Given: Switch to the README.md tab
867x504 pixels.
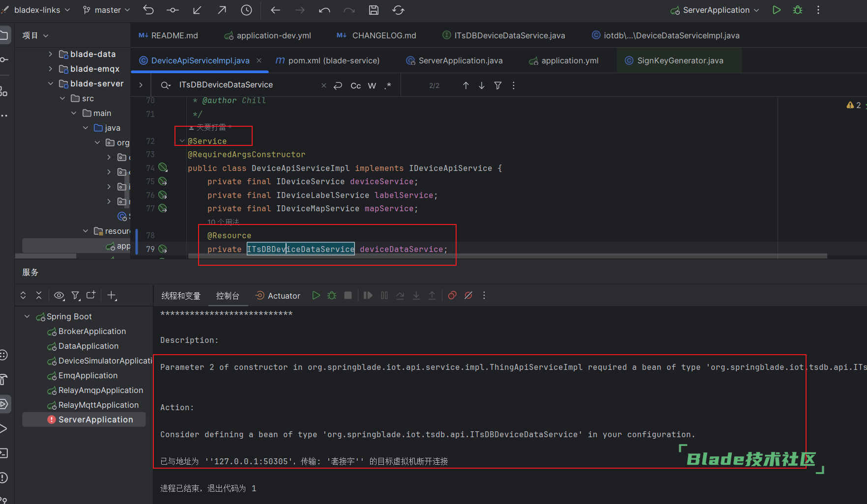Looking at the screenshot, I should point(168,35).
